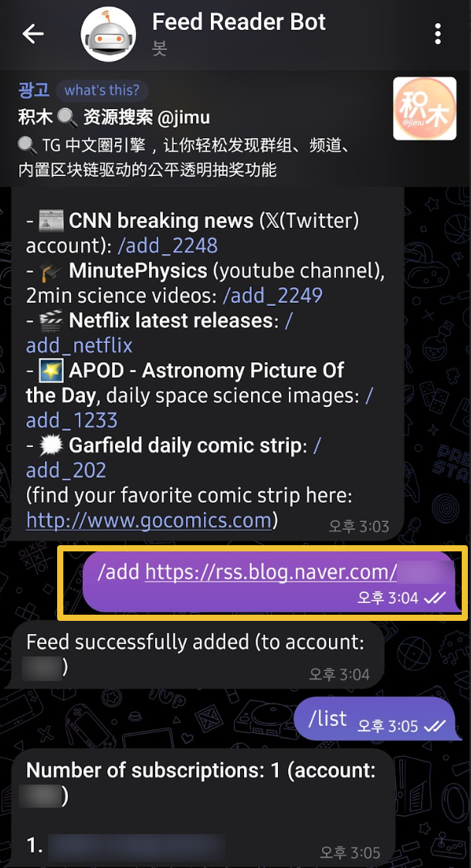Screen dimensions: 471x868
Task: Open the Feed Reader Bot title
Action: coord(239,22)
